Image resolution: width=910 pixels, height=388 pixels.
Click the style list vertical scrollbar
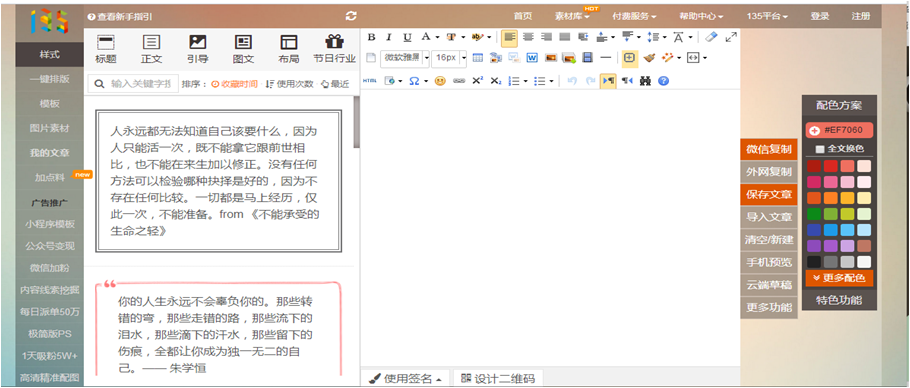tap(357, 122)
